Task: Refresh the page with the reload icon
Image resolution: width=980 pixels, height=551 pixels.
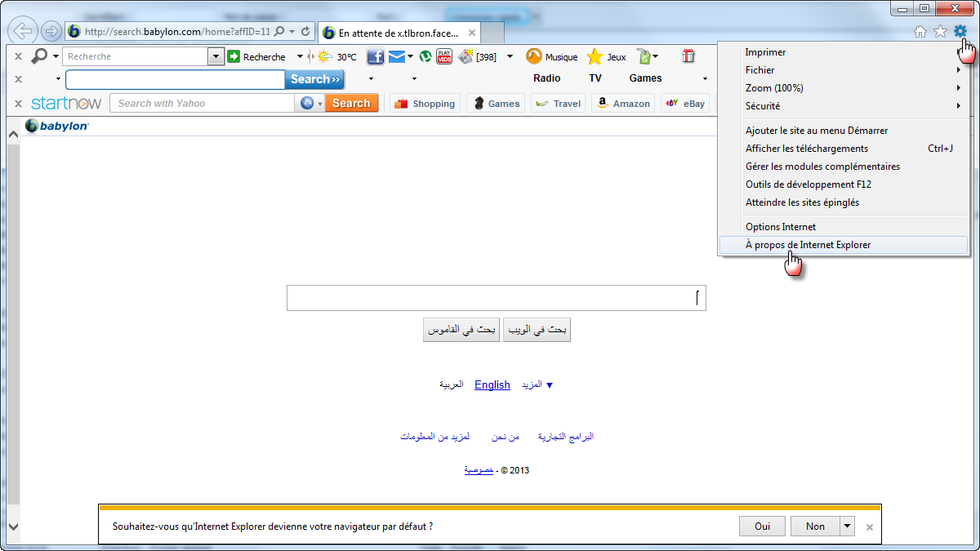Action: click(306, 32)
